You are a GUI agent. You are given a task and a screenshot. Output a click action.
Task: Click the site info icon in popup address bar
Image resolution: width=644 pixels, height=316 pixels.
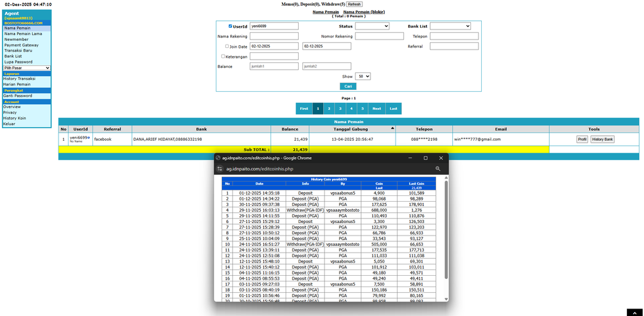219,168
